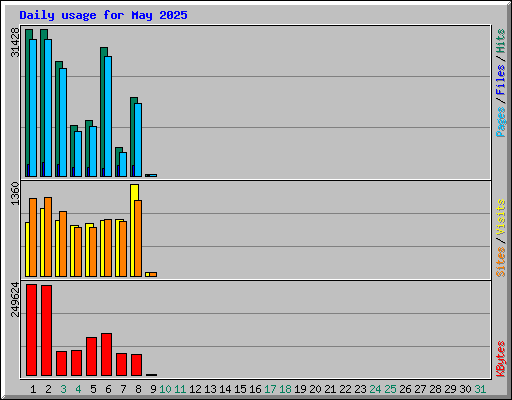The height and width of the screenshot is (400, 512).
Task: Select the cyan Files bar for day 2
Action: pyautogui.click(x=48, y=108)
